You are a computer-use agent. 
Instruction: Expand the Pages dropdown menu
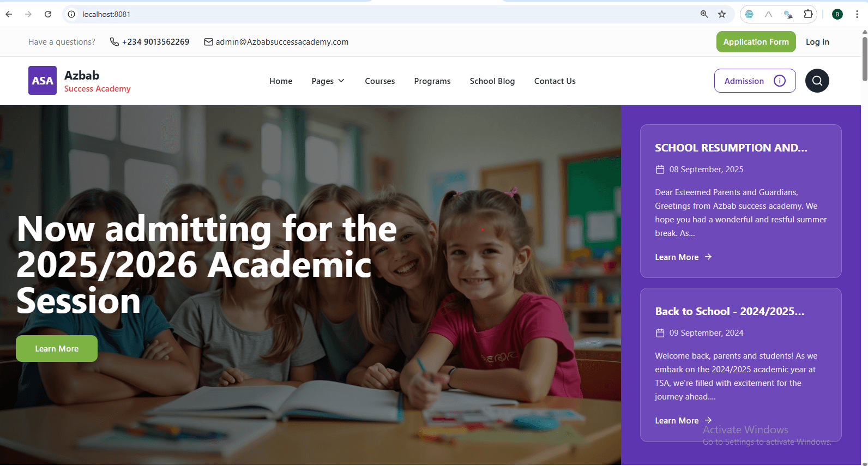pos(328,81)
